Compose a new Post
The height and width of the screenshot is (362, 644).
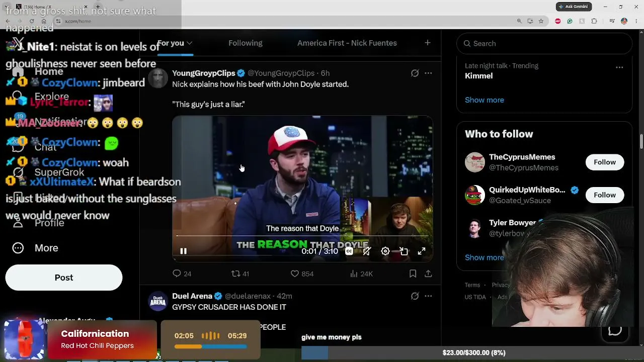64,278
